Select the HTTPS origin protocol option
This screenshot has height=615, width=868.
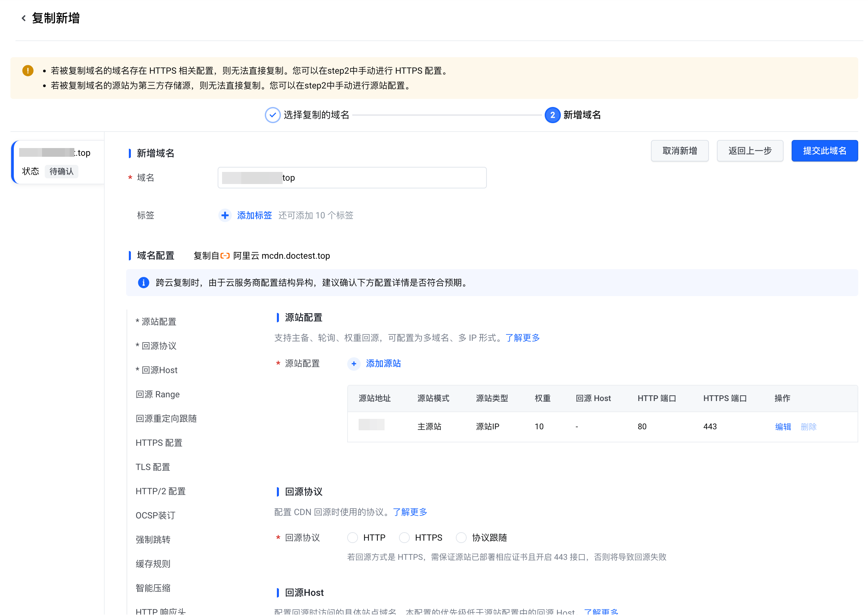[404, 538]
